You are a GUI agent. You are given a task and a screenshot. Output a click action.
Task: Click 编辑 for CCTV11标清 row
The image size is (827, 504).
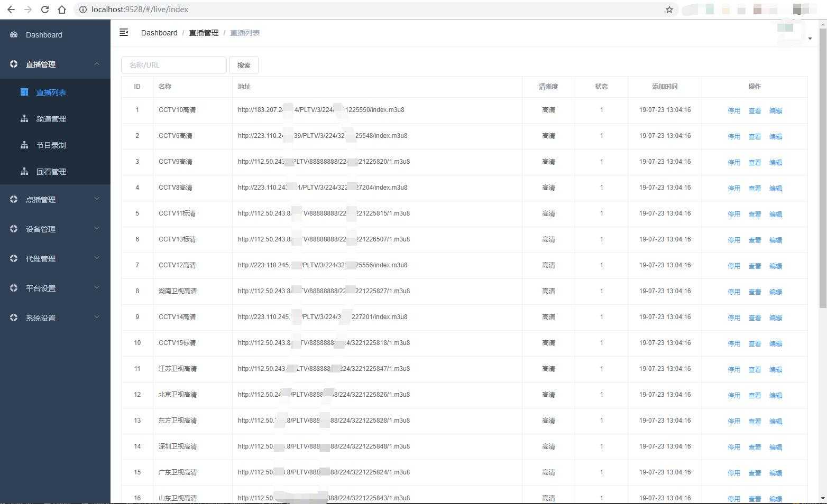click(x=775, y=214)
